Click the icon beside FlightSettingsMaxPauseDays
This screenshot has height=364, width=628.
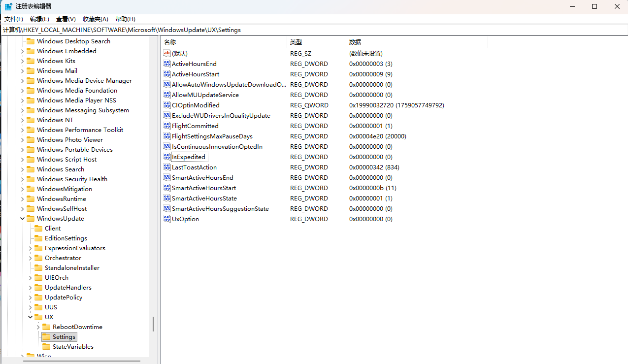166,136
